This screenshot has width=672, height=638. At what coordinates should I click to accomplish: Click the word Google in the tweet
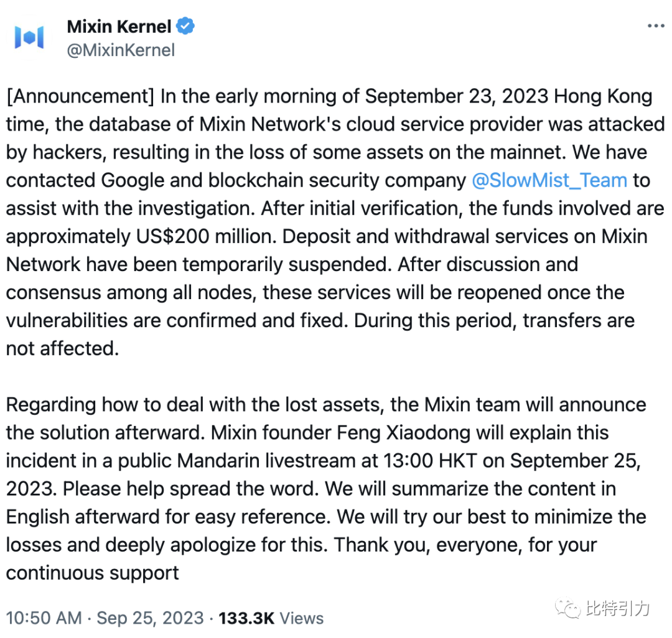(x=133, y=180)
